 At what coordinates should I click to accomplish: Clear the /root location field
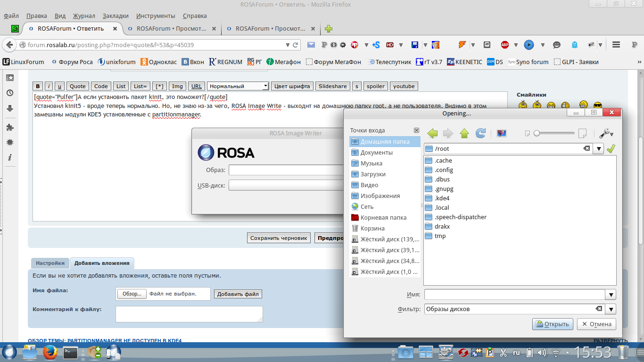586,148
